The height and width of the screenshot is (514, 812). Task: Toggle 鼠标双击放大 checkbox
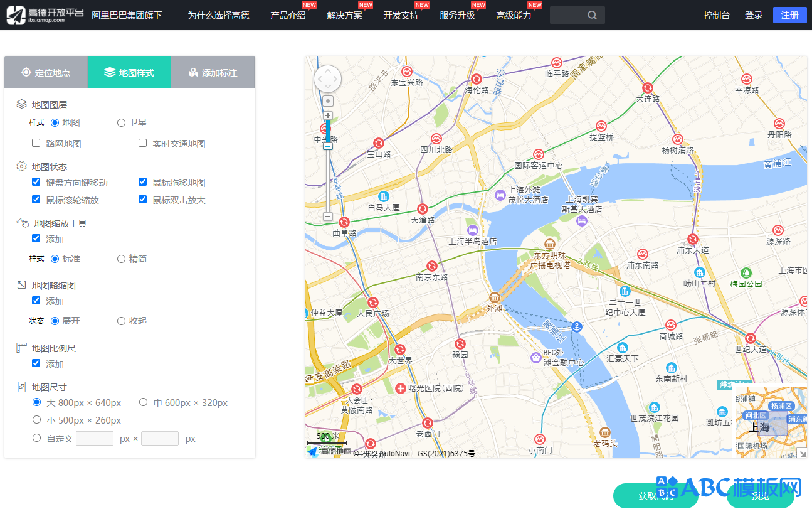[143, 200]
